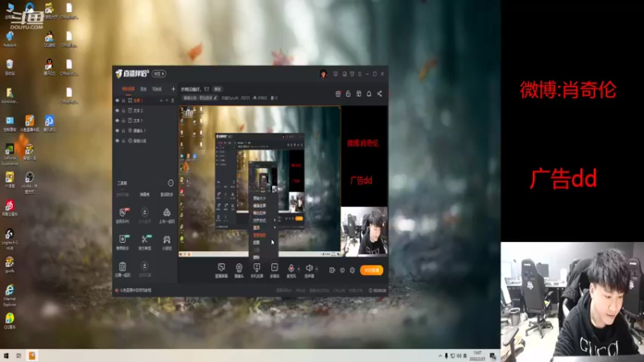Show hidden tray icons with the taskbar chevron
The height and width of the screenshot is (362, 644).
pyautogui.click(x=440, y=356)
